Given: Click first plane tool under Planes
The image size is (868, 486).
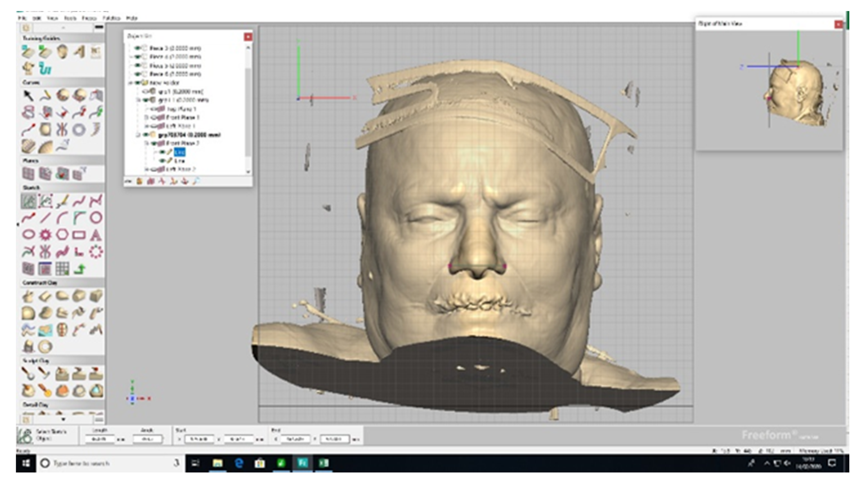Looking at the screenshot, I should click(28, 174).
